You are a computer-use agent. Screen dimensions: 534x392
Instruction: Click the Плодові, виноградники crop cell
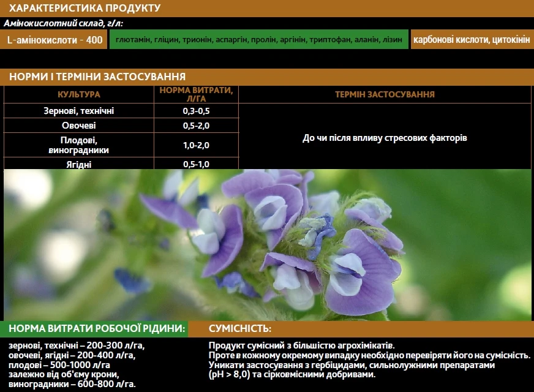(79, 145)
